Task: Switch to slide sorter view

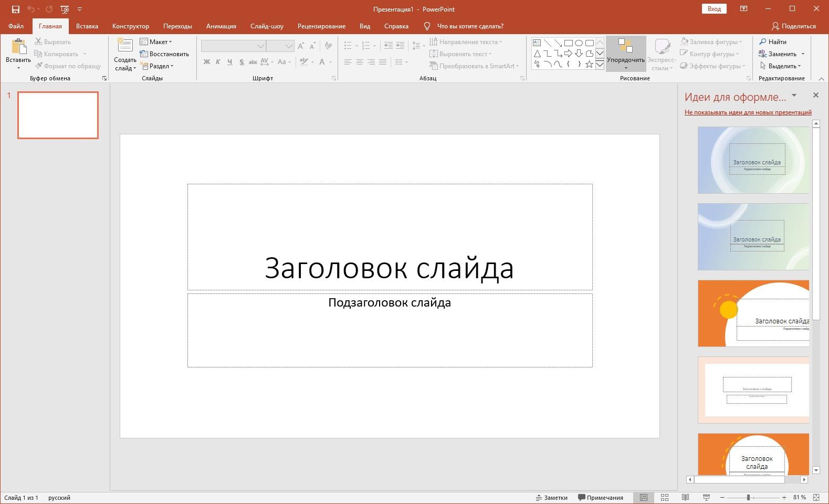Action: [x=664, y=497]
